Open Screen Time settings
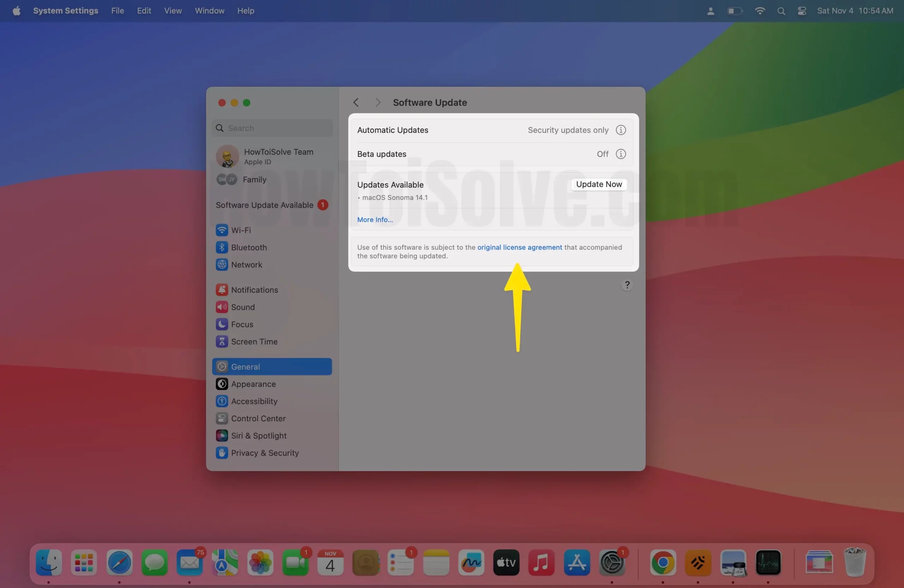The height and width of the screenshot is (588, 904). [x=254, y=341]
